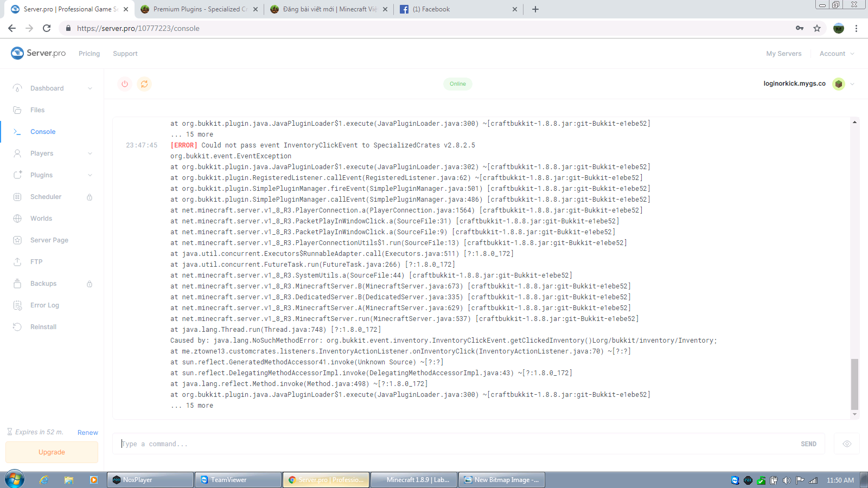The image size is (868, 488).
Task: Click the Scheduler icon in sidebar
Action: click(x=17, y=197)
